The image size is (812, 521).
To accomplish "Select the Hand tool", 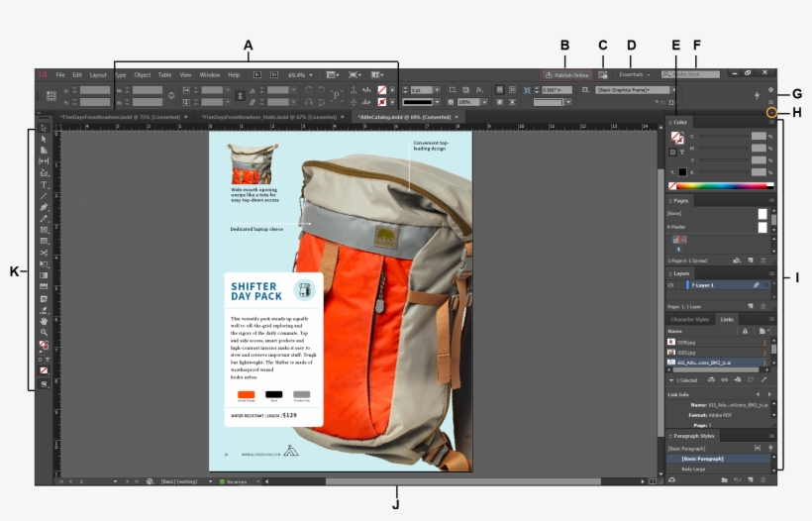I will [x=44, y=321].
